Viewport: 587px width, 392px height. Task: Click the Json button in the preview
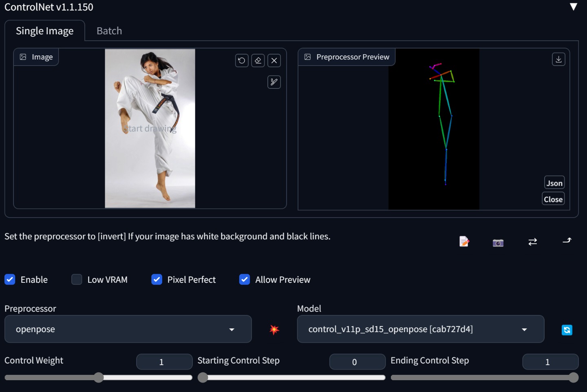[x=554, y=183]
